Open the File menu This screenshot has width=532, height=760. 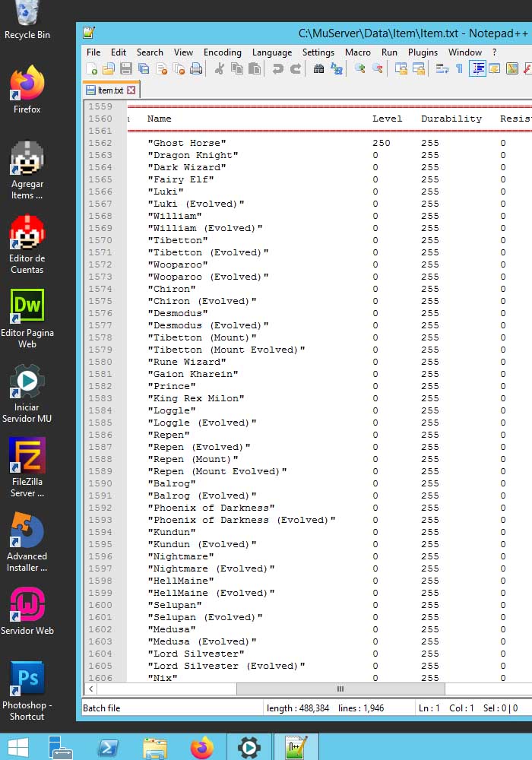93,52
